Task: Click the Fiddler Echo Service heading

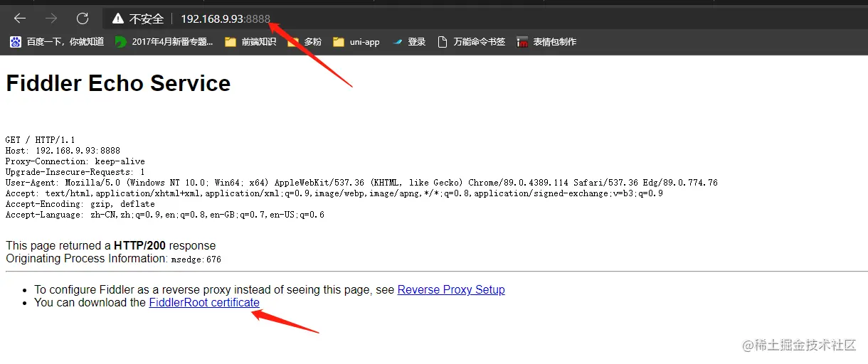Action: (118, 83)
